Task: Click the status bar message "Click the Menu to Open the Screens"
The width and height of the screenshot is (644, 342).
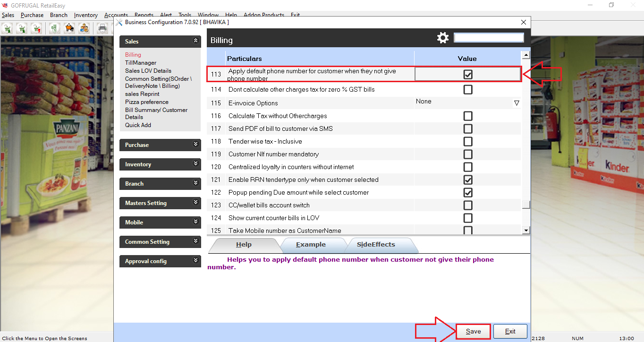Action: pos(45,338)
